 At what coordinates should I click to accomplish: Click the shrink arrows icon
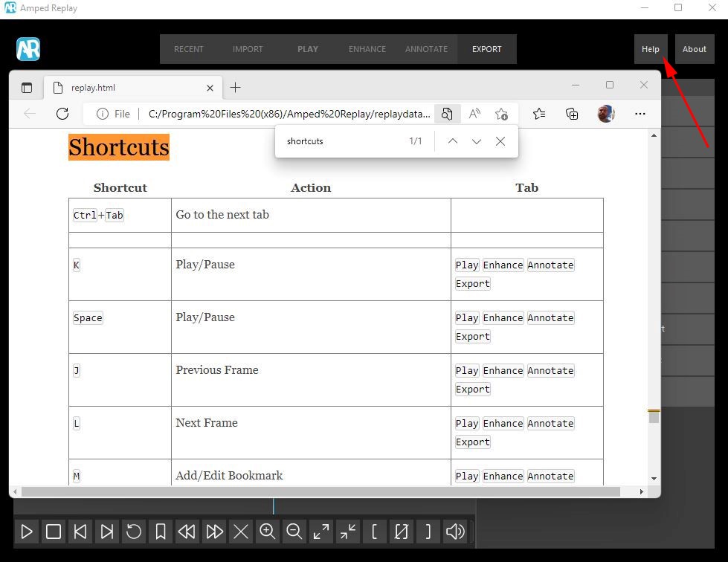(x=348, y=532)
